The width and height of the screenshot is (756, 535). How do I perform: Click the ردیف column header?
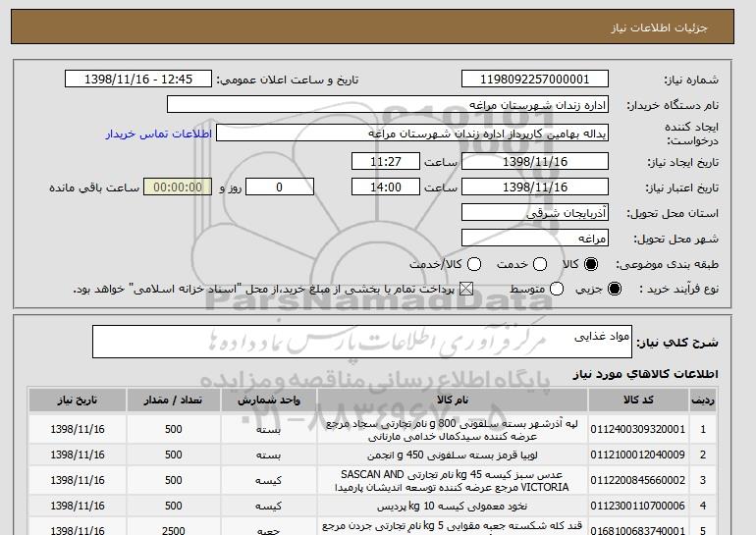point(703,401)
